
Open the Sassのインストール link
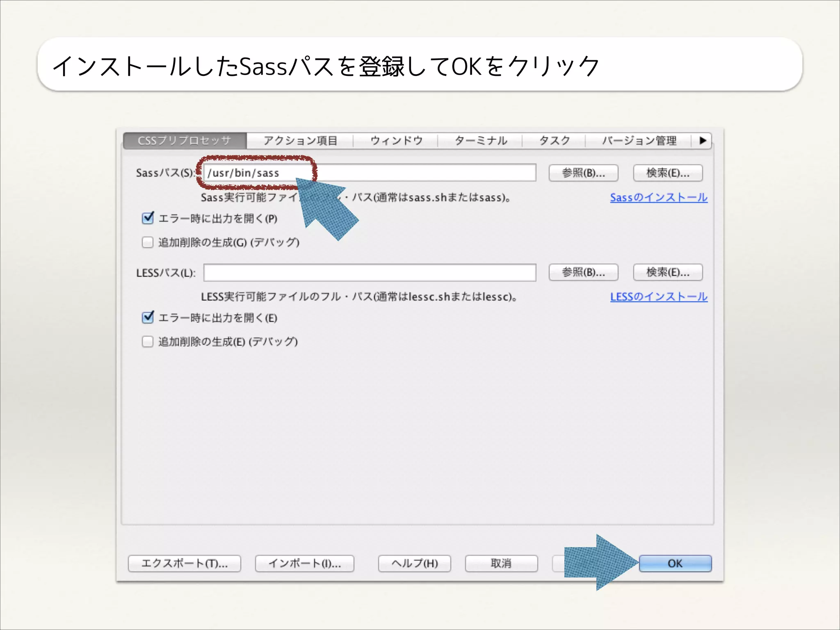pos(659,197)
